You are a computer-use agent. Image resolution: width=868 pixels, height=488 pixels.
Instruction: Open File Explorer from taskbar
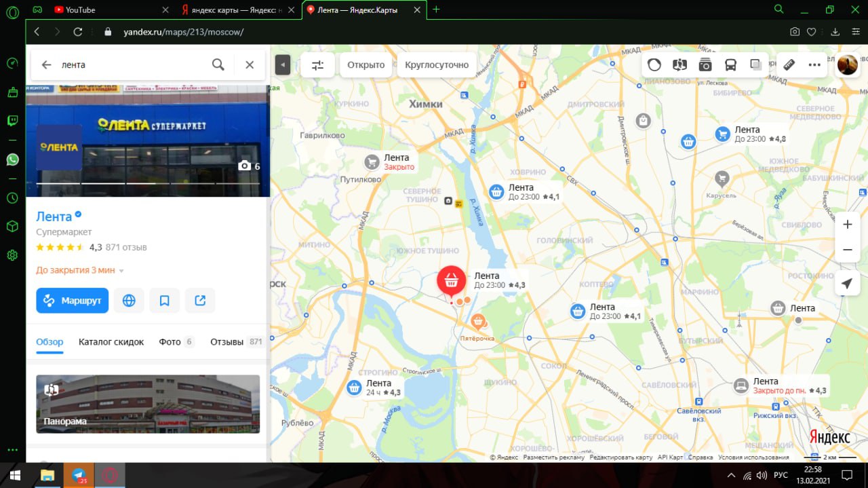47,474
